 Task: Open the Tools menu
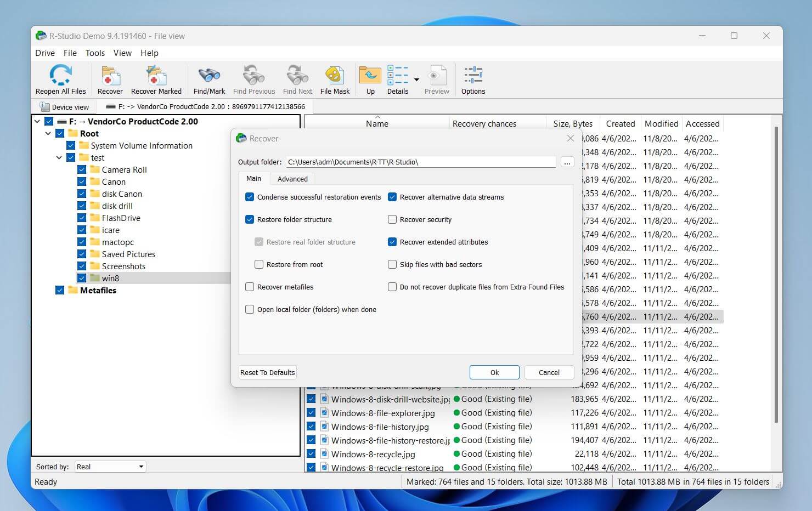pyautogui.click(x=95, y=53)
